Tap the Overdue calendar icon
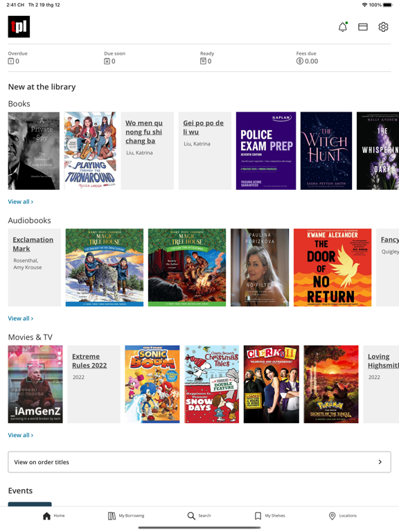 click(x=11, y=61)
